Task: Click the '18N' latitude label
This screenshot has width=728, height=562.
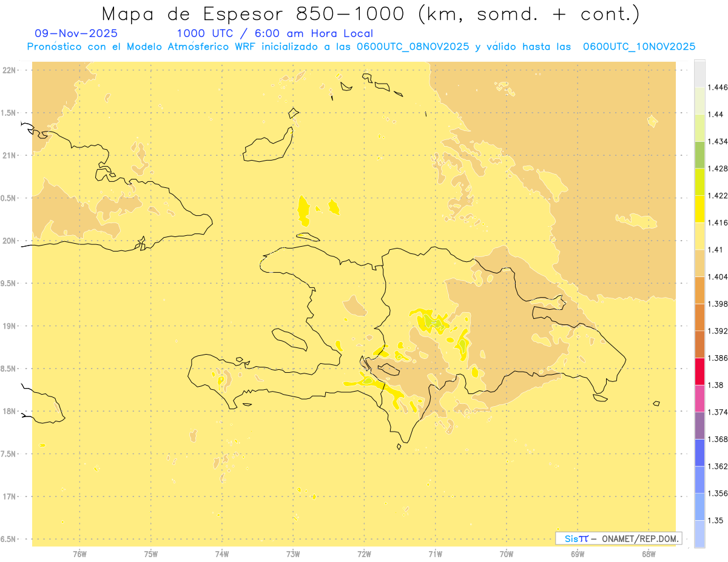Action: pos(9,411)
